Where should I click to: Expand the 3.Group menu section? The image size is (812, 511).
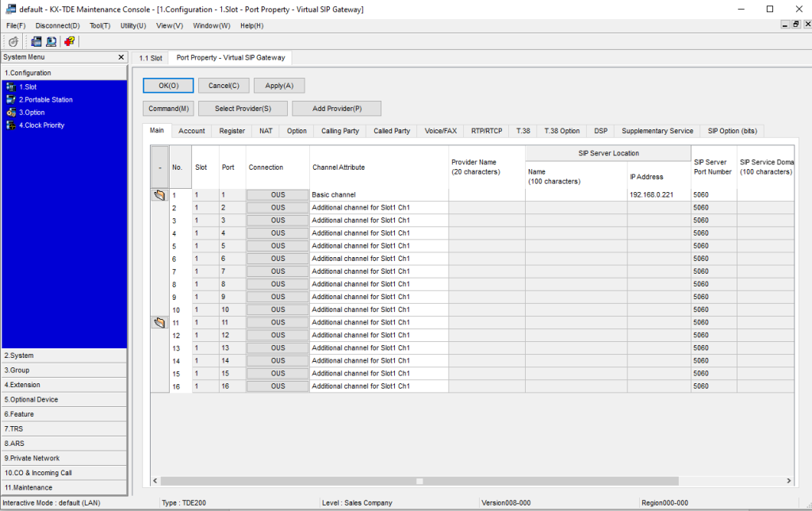point(64,370)
